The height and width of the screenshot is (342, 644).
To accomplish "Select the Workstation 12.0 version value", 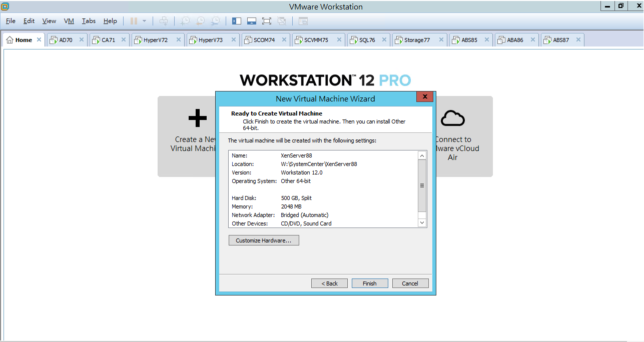I will 302,172.
